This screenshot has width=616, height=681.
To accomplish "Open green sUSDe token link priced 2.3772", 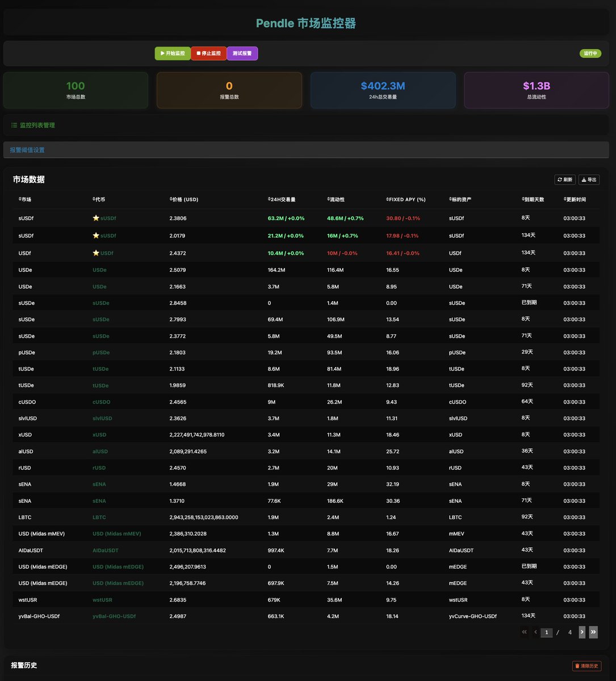I will pyautogui.click(x=101, y=336).
